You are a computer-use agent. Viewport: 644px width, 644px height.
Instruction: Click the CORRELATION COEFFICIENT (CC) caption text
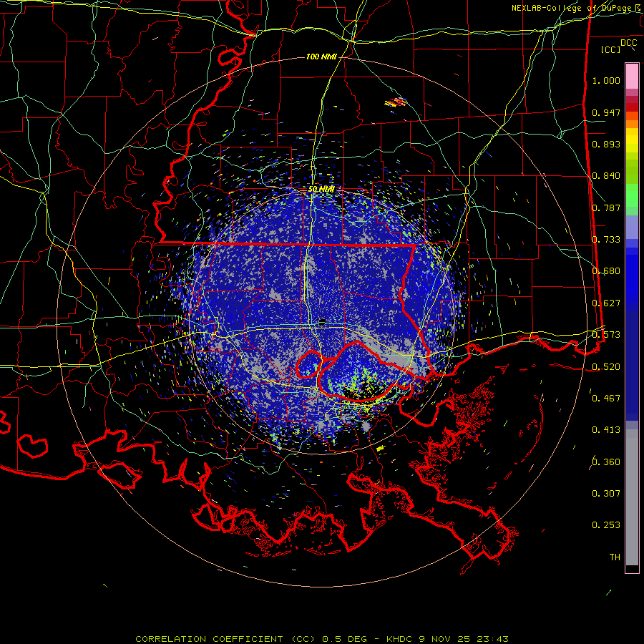(x=225, y=639)
